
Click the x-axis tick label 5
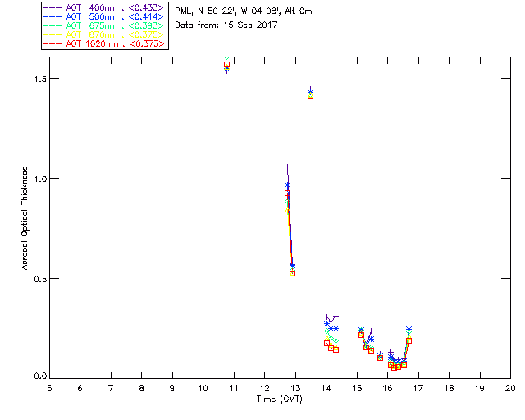pyautogui.click(x=49, y=388)
